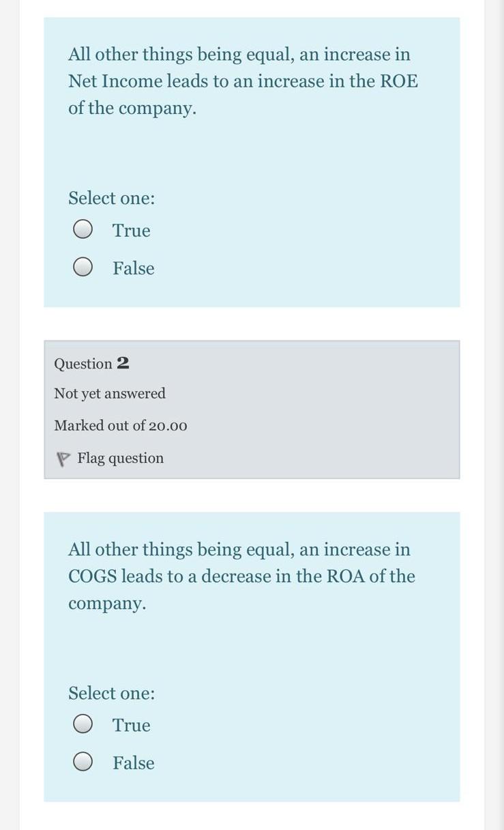Select True for the COGS question
504x830 pixels.
(83, 724)
